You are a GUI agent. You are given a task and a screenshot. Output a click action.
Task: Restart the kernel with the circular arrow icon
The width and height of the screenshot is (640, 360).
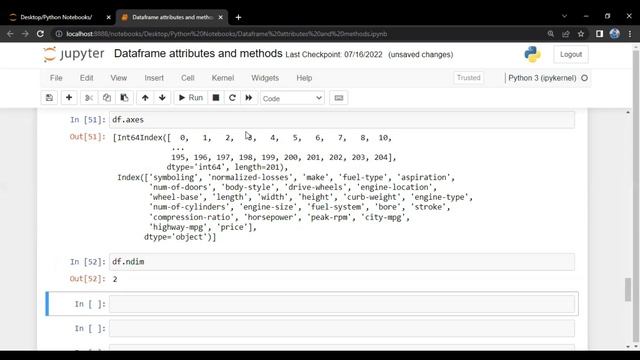(232, 98)
